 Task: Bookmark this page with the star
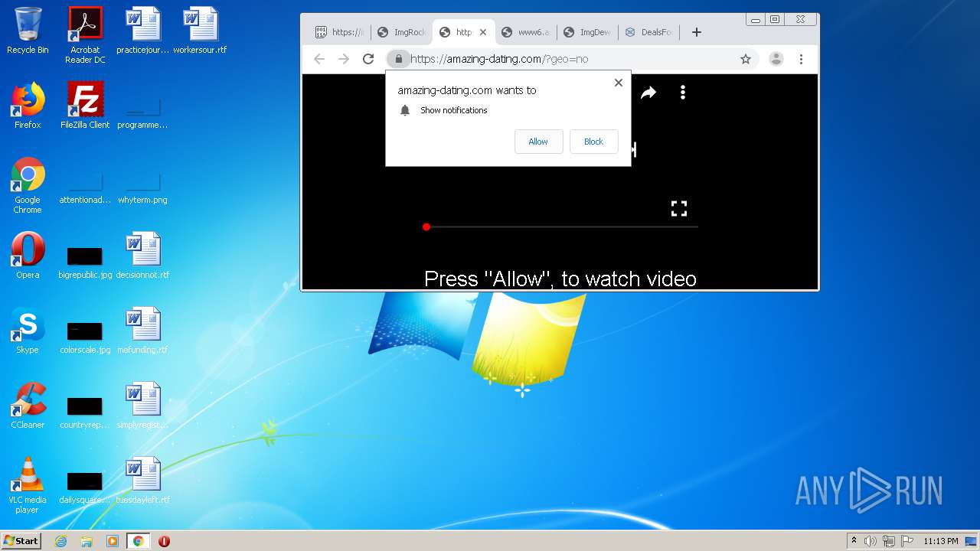click(746, 59)
